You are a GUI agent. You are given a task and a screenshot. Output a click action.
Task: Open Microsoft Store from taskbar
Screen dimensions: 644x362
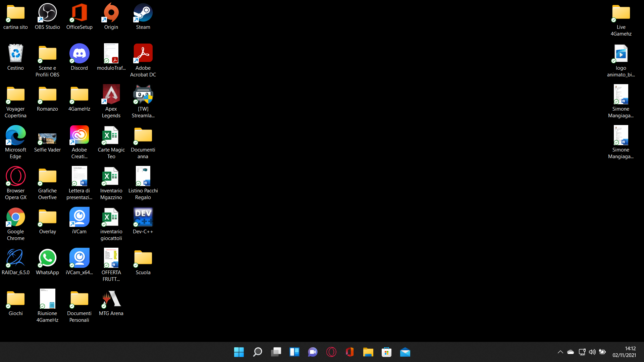click(386, 352)
